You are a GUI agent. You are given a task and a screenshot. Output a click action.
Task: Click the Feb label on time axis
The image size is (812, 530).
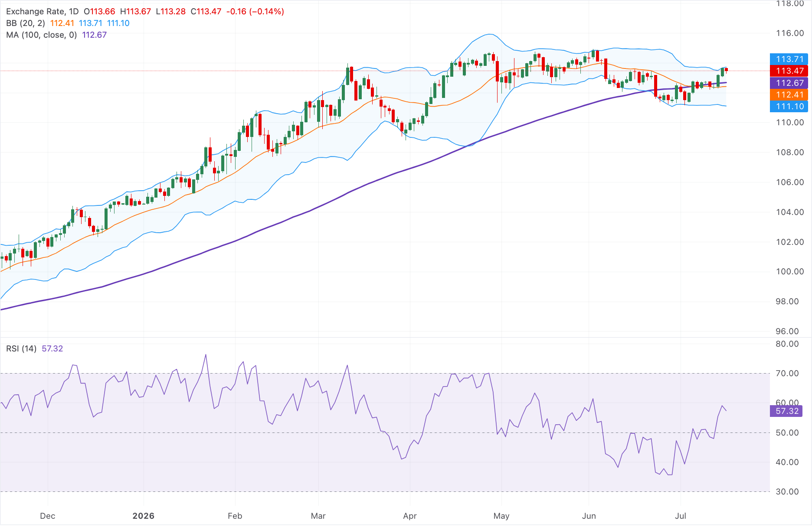[x=235, y=516]
